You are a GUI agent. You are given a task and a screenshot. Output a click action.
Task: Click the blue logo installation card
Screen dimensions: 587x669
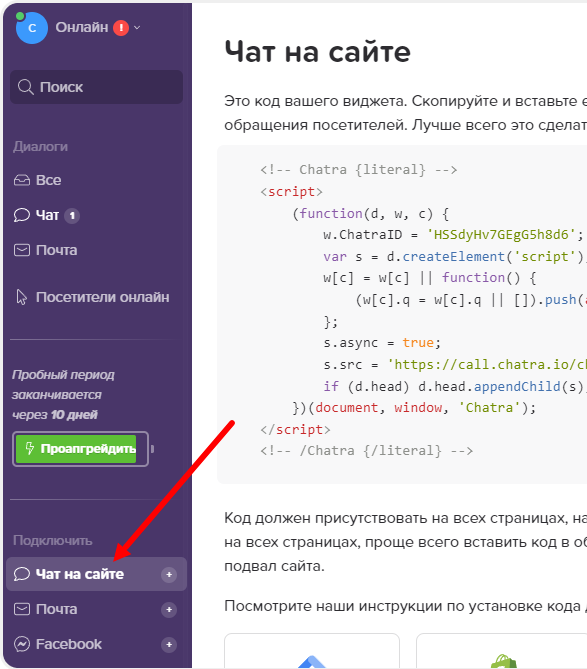[312, 651]
